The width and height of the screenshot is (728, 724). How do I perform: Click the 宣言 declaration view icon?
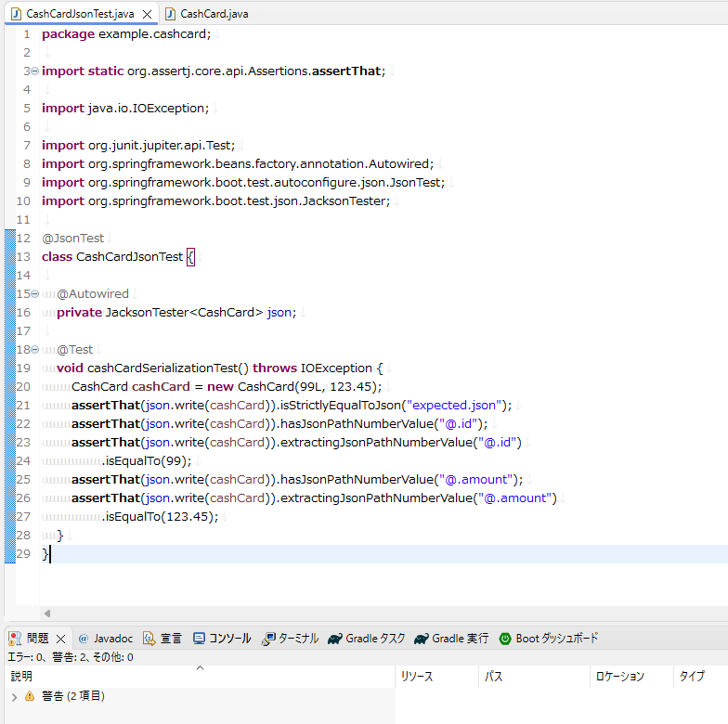pos(149,639)
